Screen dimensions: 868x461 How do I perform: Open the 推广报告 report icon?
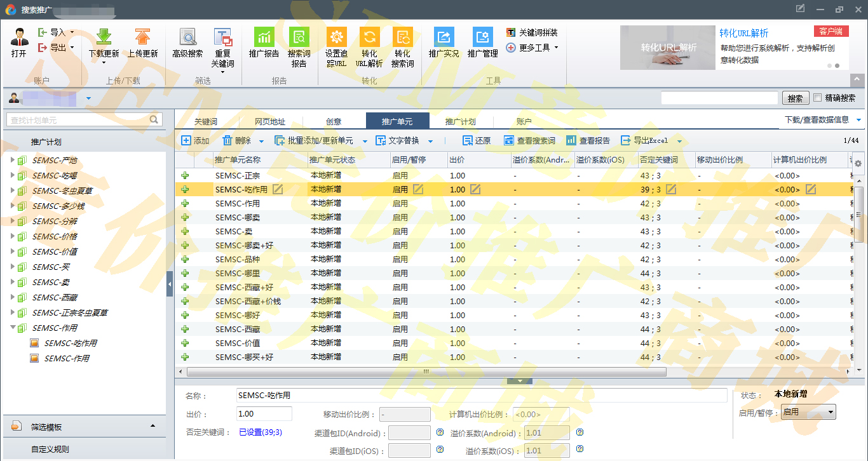click(x=264, y=37)
